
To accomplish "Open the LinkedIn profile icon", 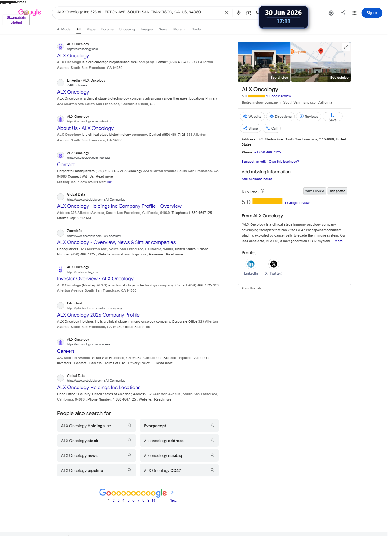I will point(251,264).
